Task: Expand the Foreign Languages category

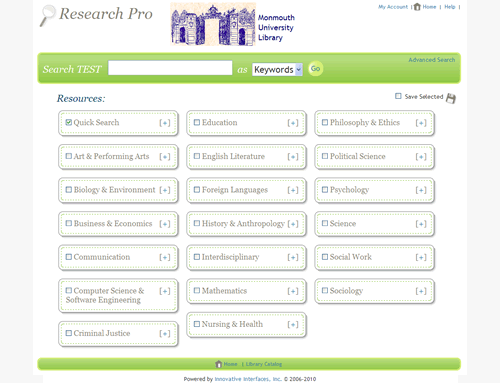Action: tap(293, 190)
